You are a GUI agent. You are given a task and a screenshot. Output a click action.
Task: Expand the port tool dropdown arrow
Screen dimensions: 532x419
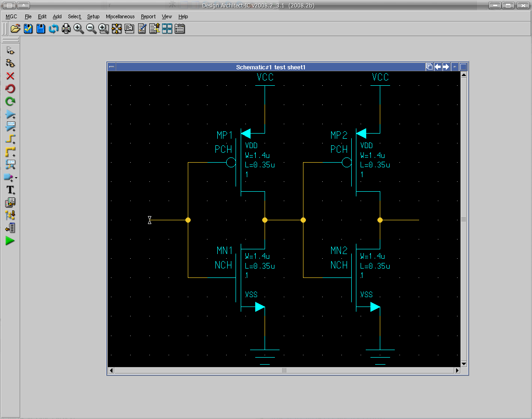click(16, 178)
